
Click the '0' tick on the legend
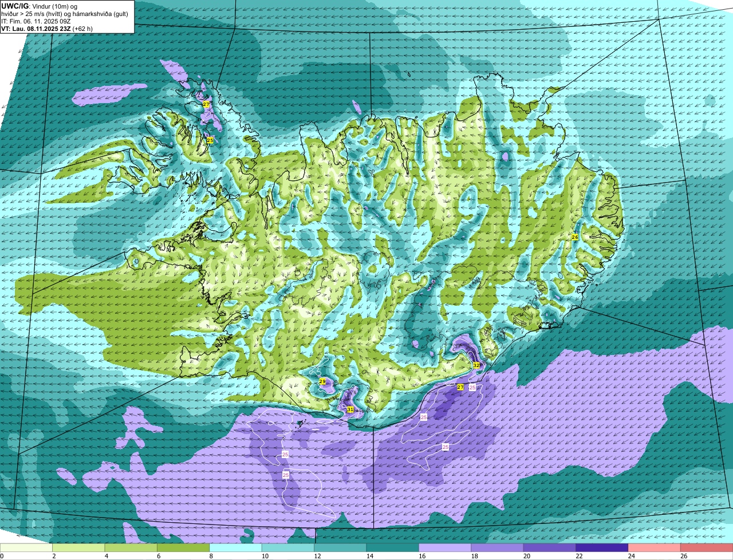pos(2,556)
